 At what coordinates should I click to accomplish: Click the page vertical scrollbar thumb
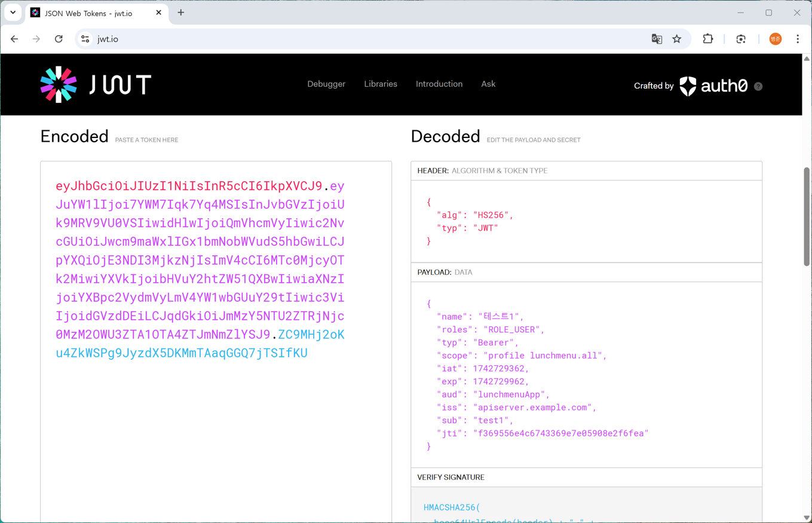(x=807, y=216)
